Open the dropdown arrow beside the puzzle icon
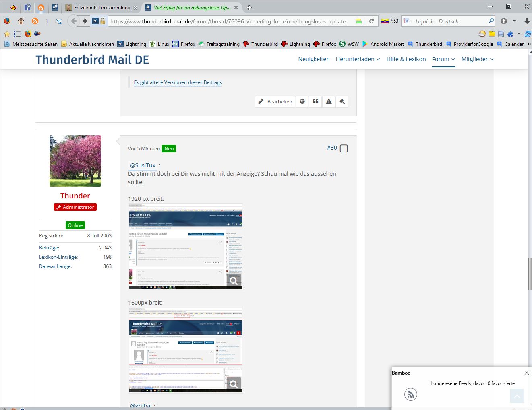532x410 pixels. pyautogui.click(x=519, y=34)
